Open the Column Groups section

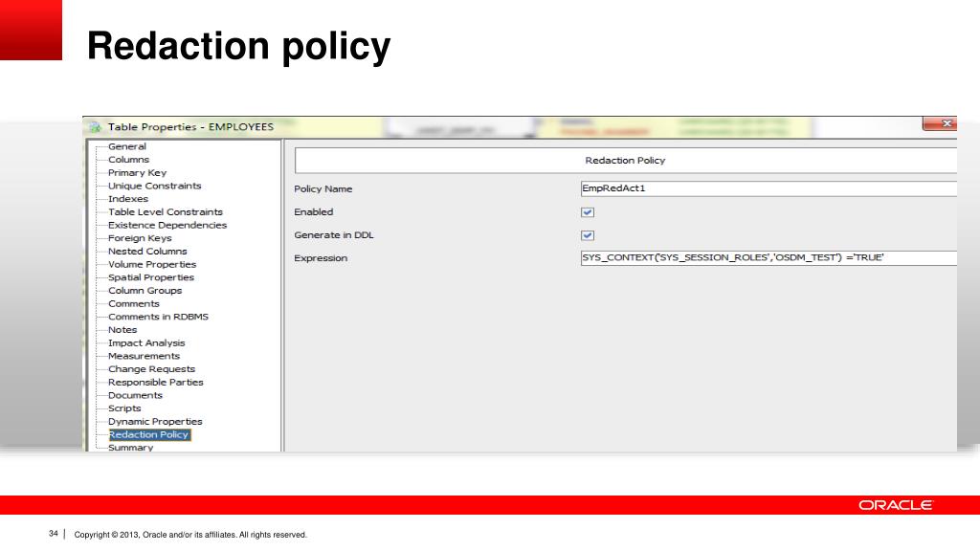145,291
